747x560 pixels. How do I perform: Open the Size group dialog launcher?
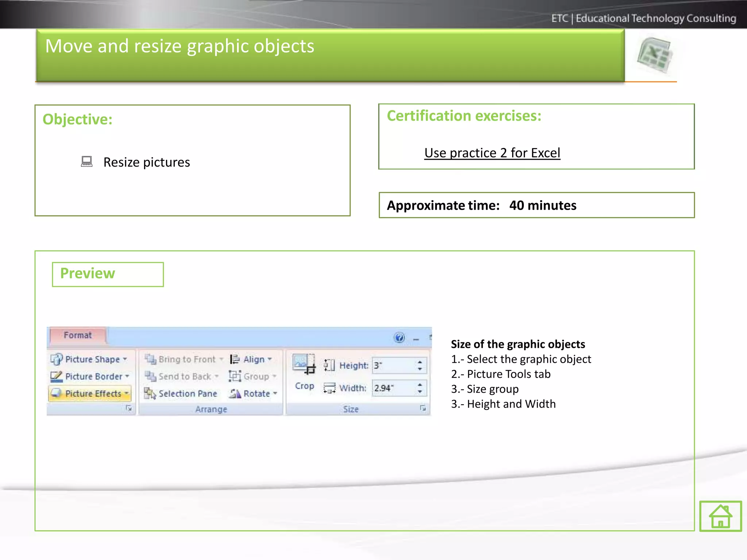[x=423, y=408]
